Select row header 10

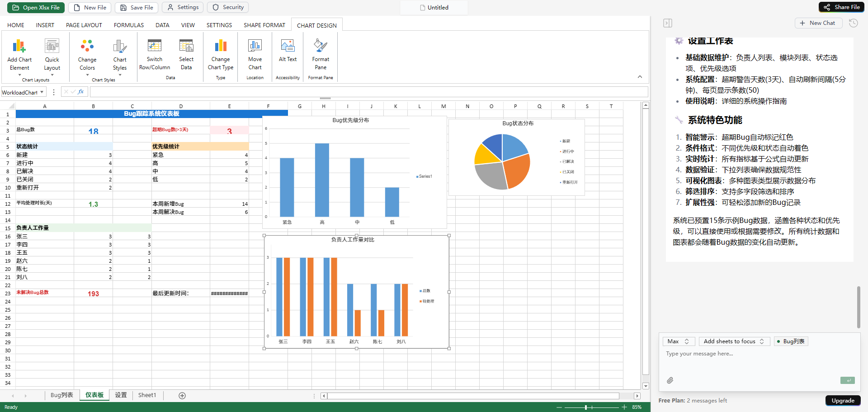[x=8, y=188]
